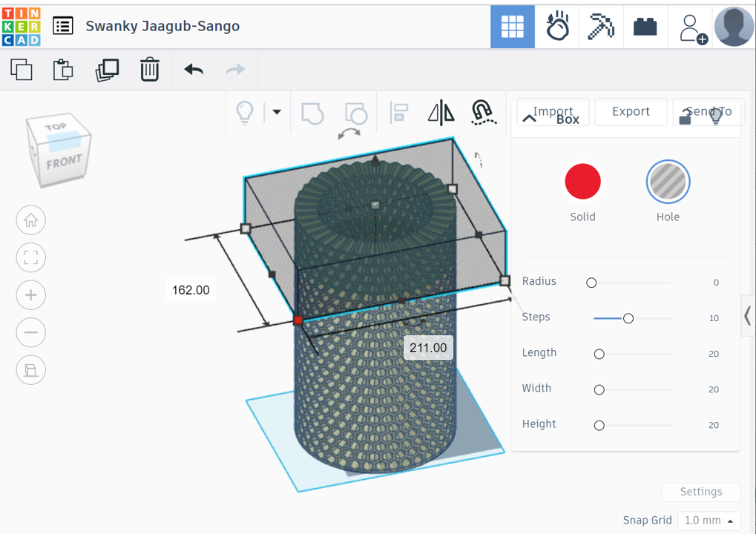Paste from clipboard icon
The width and height of the screenshot is (756, 534).
point(62,70)
